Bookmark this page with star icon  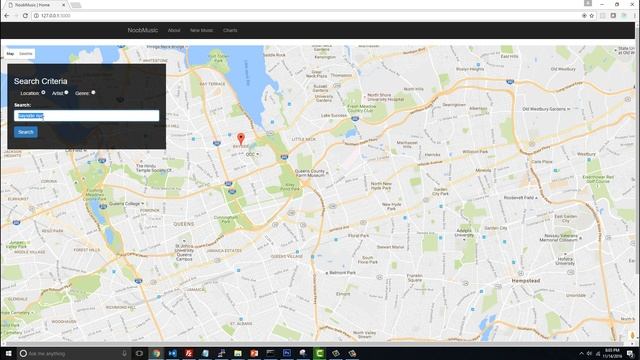coord(592,16)
